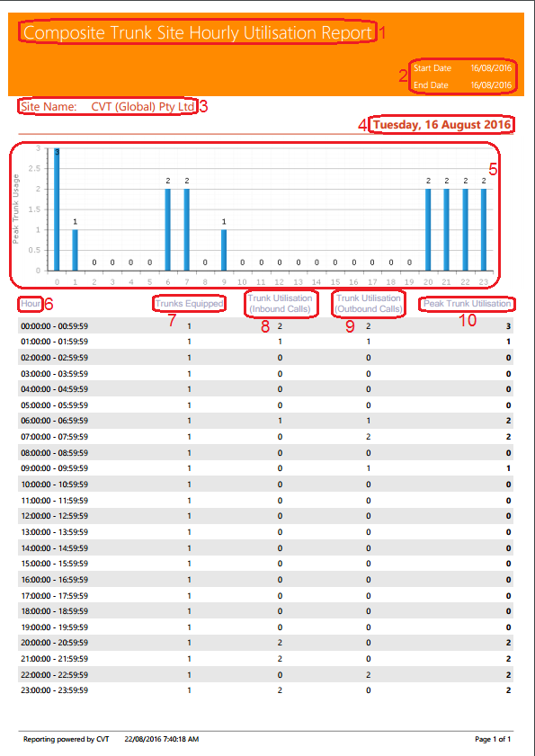The height and width of the screenshot is (756, 535).
Task: Select the 08:00:00 - 08:59:59 row label
Action: tap(55, 453)
